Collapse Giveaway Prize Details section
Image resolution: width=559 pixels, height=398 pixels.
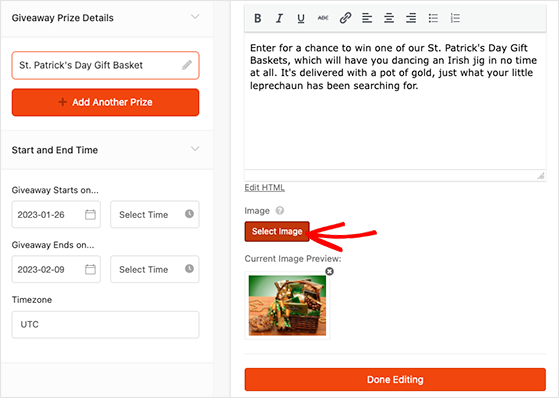tap(195, 17)
